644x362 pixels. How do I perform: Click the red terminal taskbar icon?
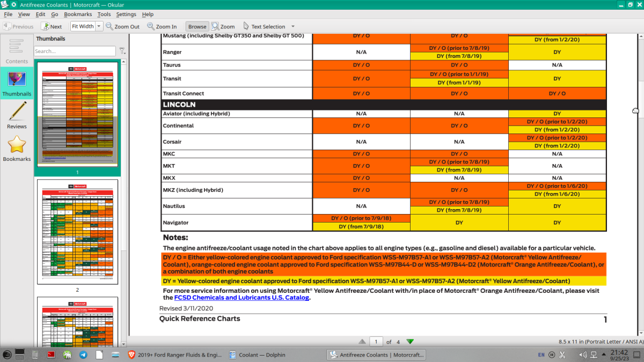coord(52,354)
